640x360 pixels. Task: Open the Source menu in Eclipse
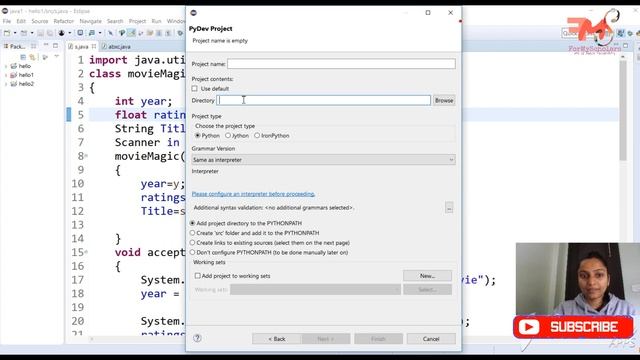click(40, 21)
